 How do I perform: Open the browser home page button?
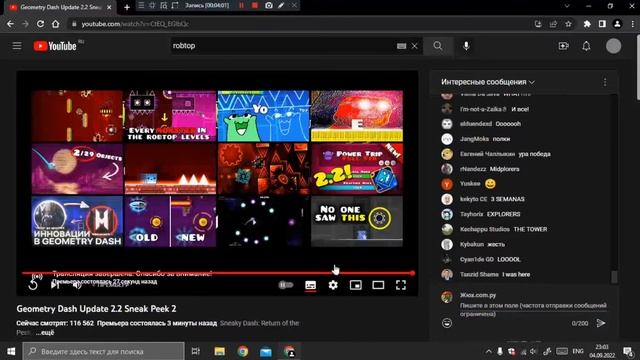tap(56, 24)
